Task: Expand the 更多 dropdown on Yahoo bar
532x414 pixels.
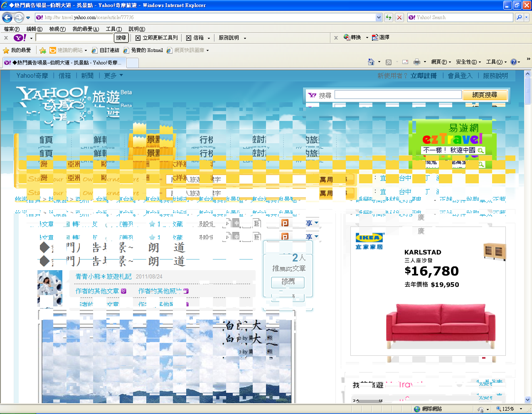Action: point(113,76)
